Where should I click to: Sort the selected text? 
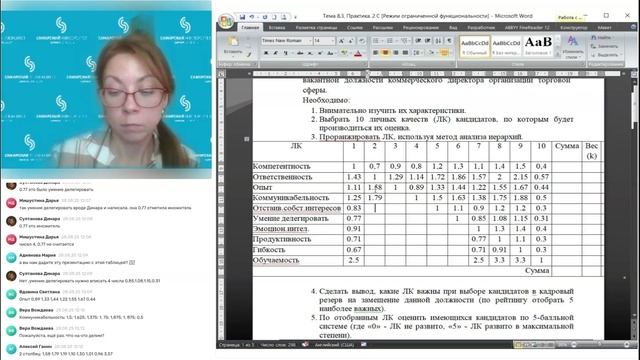point(438,41)
